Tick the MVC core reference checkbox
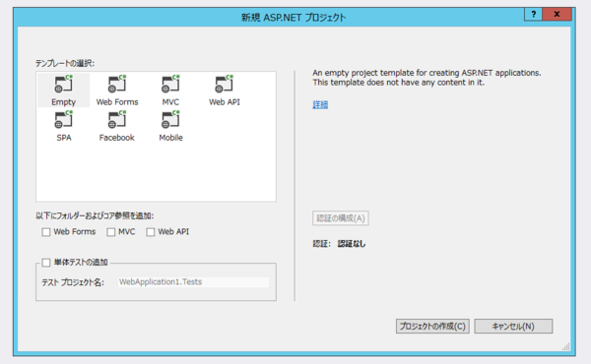The width and height of the screenshot is (591, 364). pos(110,232)
